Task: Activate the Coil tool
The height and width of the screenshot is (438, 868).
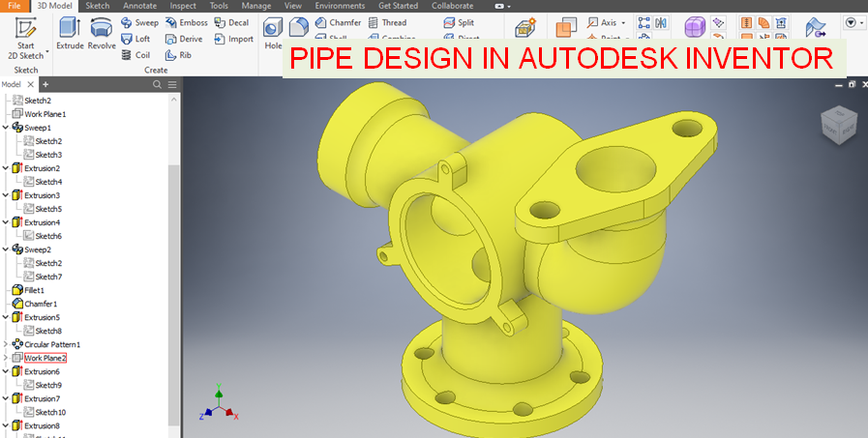Action: pos(135,55)
